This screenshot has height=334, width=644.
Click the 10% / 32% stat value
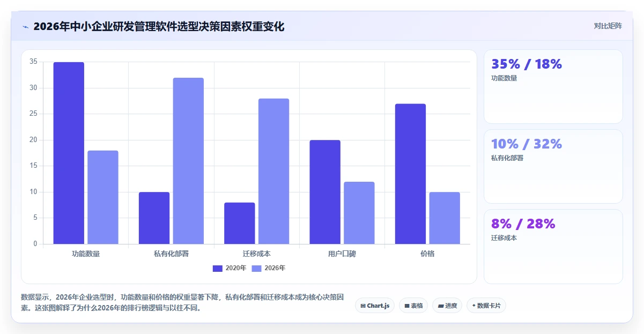point(527,144)
